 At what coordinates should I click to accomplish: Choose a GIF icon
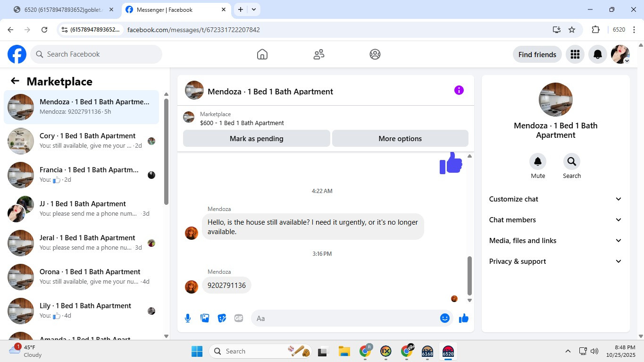coord(239,318)
